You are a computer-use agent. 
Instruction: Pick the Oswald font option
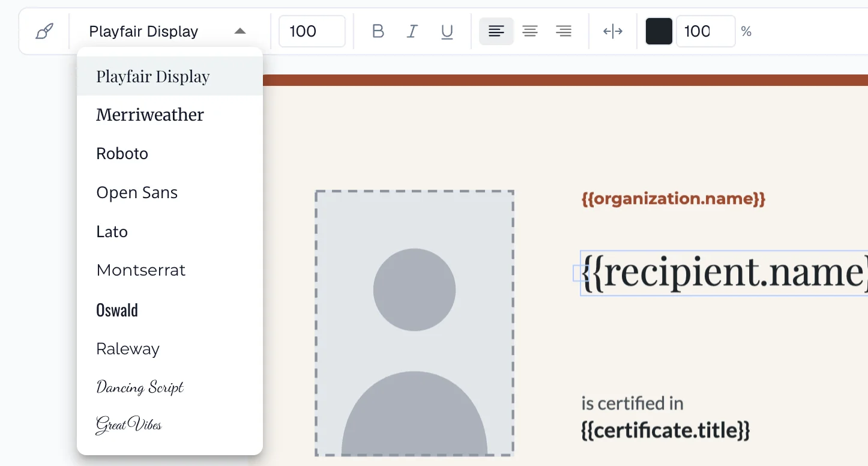[170, 310]
